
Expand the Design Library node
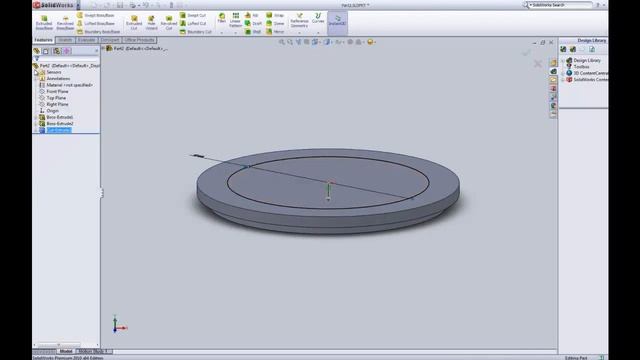click(x=563, y=60)
